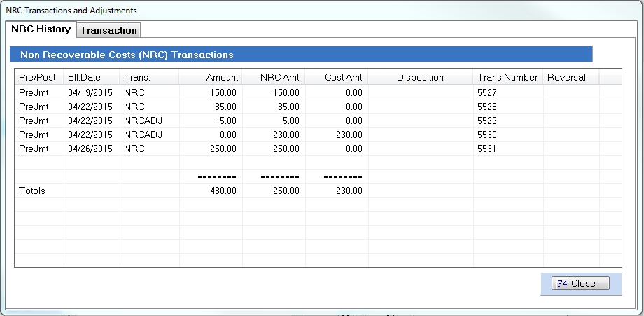Screen dimensions: 644x316
Task: Click the total Amount value 480.00
Action: [x=224, y=191]
